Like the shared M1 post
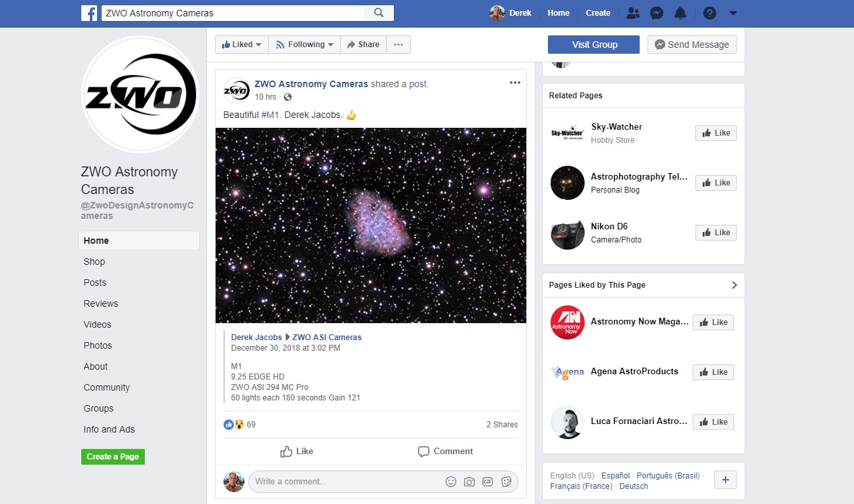The image size is (854, 504). (297, 452)
